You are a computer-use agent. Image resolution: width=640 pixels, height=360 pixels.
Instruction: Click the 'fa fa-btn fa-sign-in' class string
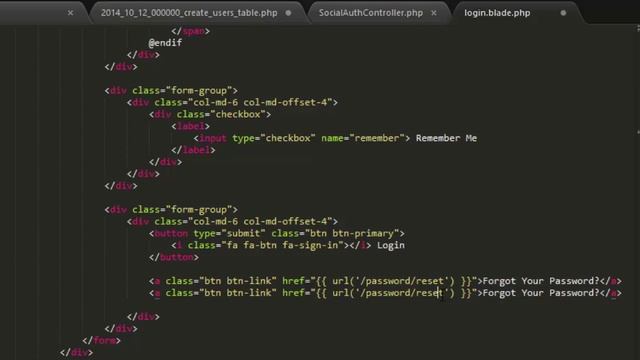click(283, 245)
